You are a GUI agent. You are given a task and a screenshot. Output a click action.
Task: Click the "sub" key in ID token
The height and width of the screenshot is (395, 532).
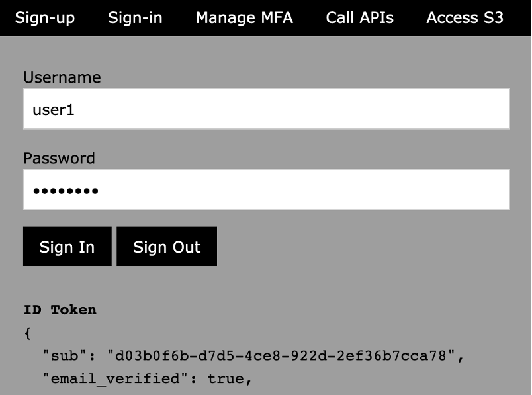tap(65, 356)
